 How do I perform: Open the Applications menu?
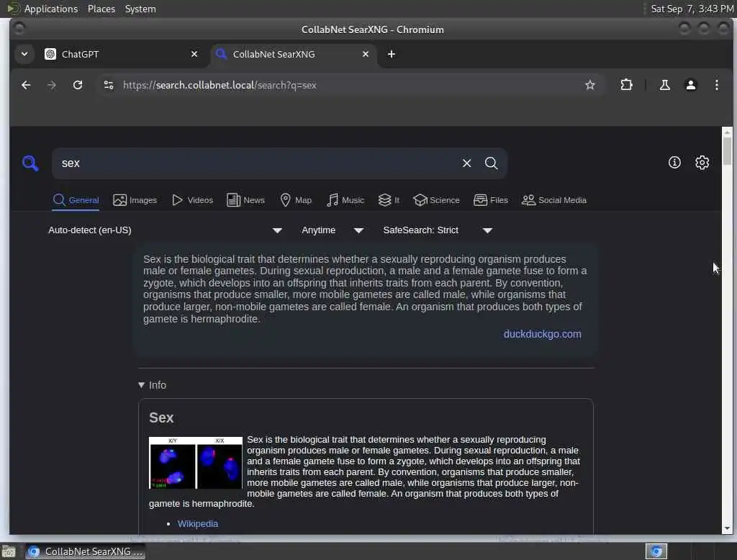click(50, 9)
